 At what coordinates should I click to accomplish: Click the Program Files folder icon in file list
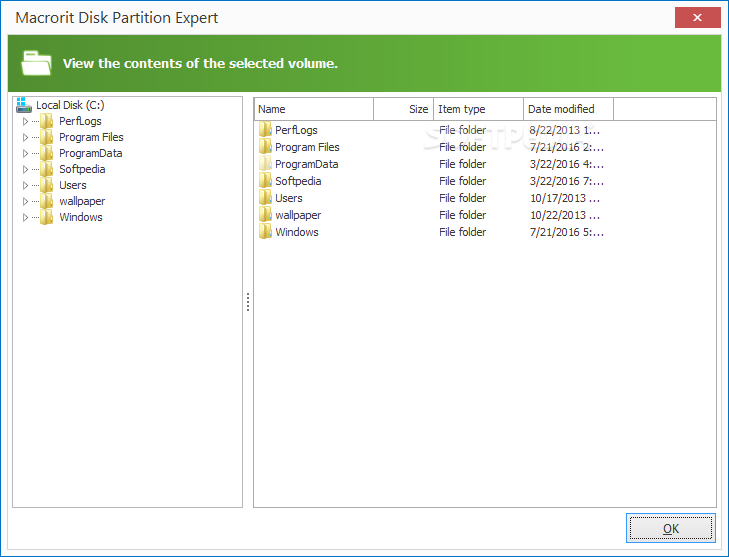[x=265, y=147]
